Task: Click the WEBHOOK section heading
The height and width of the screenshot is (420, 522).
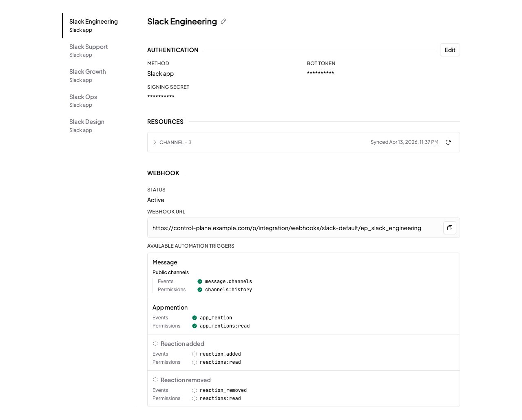Action: [163, 173]
